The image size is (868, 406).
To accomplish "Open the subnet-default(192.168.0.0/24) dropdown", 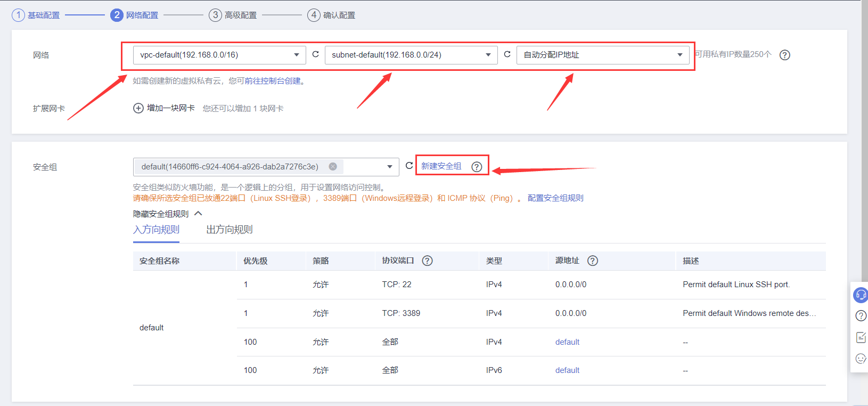I will (411, 55).
